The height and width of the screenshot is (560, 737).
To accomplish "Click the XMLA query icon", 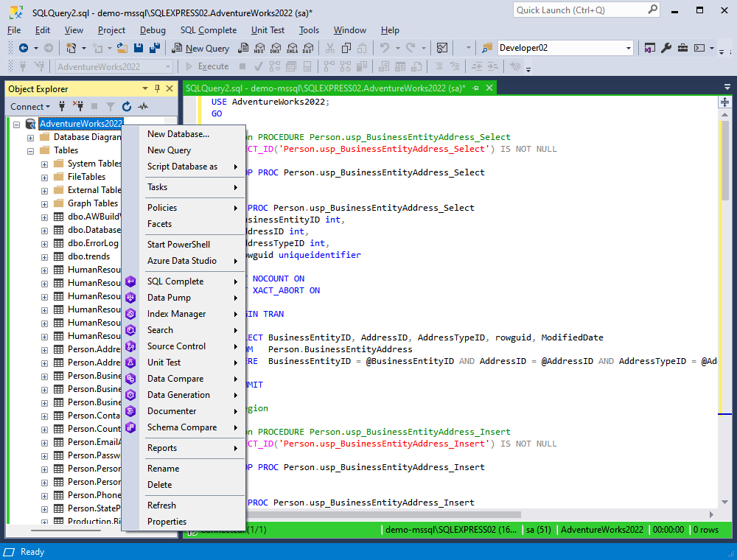I will [x=293, y=48].
